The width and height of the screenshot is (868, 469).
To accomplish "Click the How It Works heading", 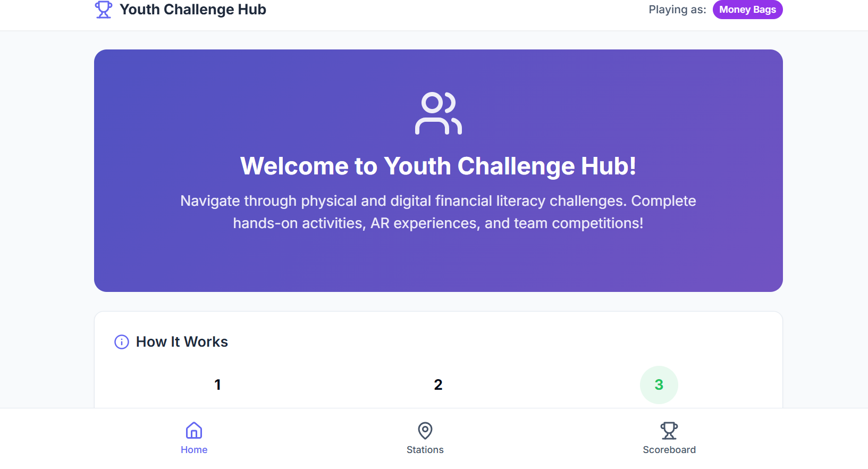I will pos(182,341).
